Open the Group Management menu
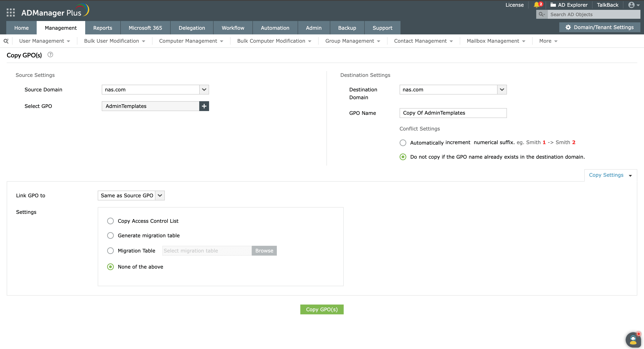This screenshot has height=349, width=644. point(350,41)
